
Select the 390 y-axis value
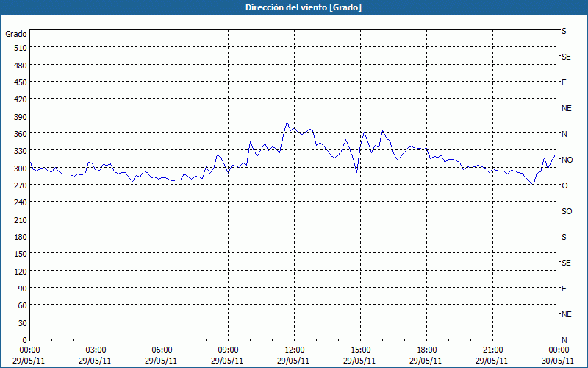click(x=21, y=117)
